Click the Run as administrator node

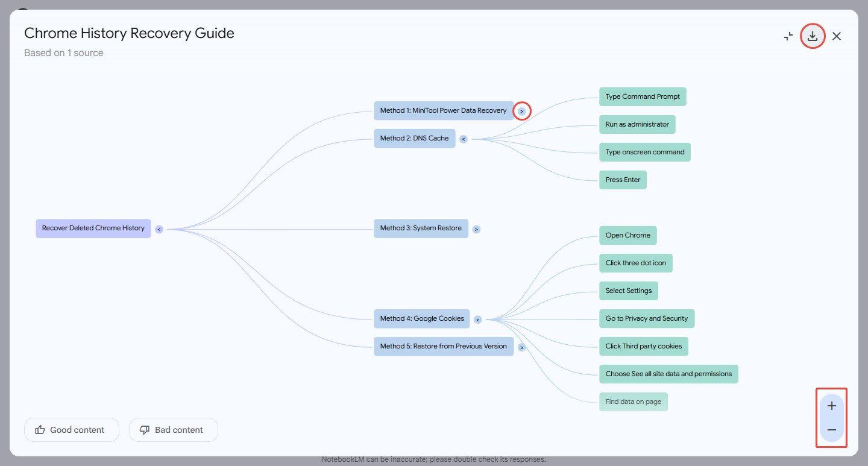637,124
